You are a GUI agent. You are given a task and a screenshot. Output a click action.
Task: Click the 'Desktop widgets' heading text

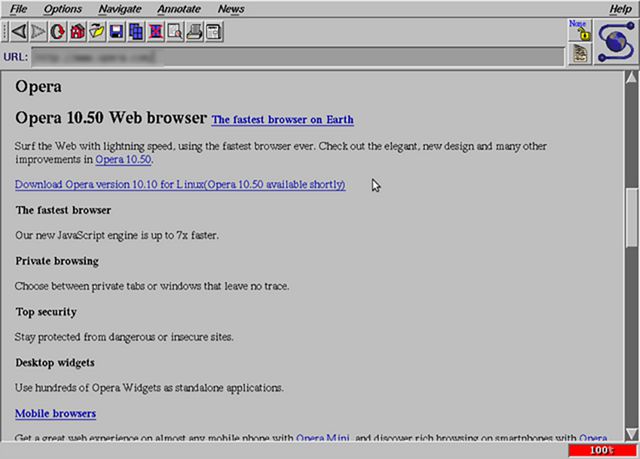pyautogui.click(x=55, y=363)
